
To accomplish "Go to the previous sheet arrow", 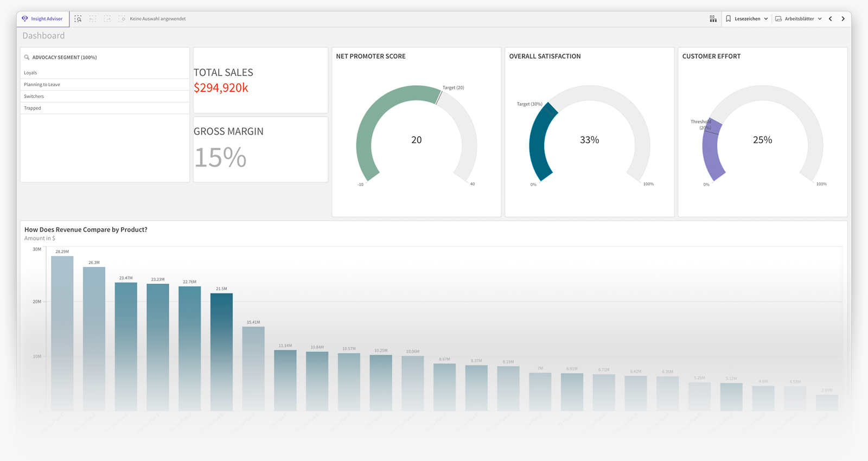I will [x=831, y=19].
